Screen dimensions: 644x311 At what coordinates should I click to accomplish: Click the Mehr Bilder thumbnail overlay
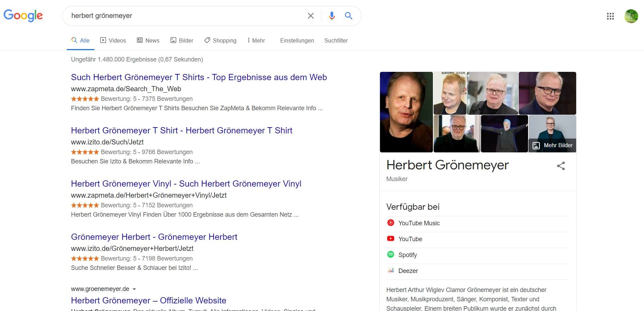click(x=552, y=145)
